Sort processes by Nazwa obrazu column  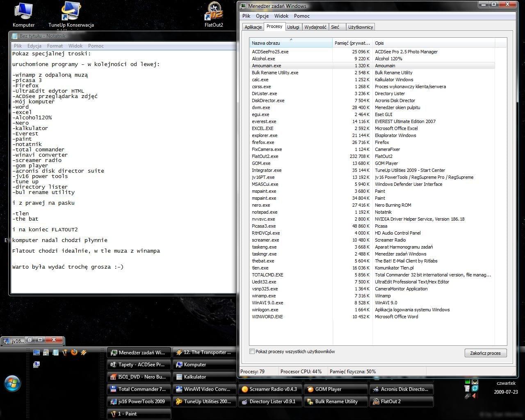(x=291, y=43)
